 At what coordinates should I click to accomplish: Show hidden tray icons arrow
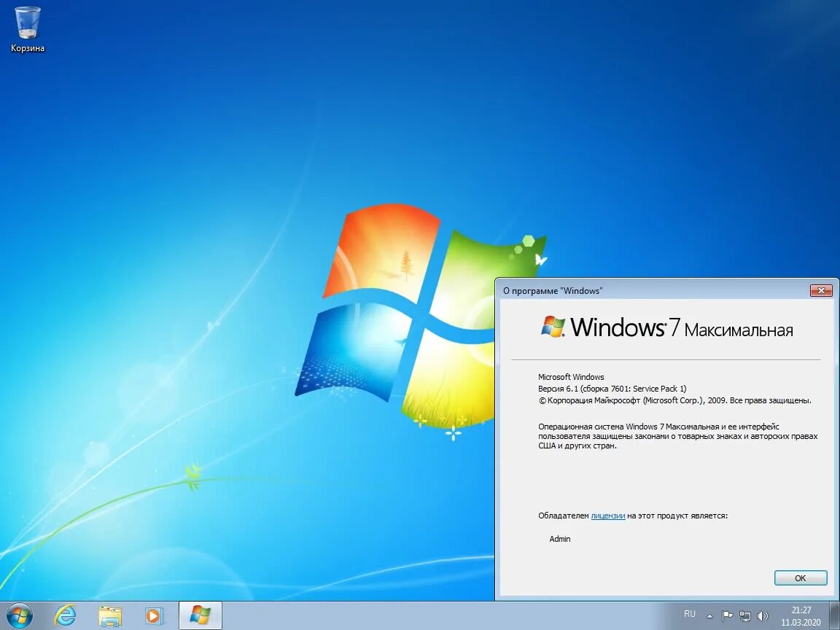coord(709,616)
